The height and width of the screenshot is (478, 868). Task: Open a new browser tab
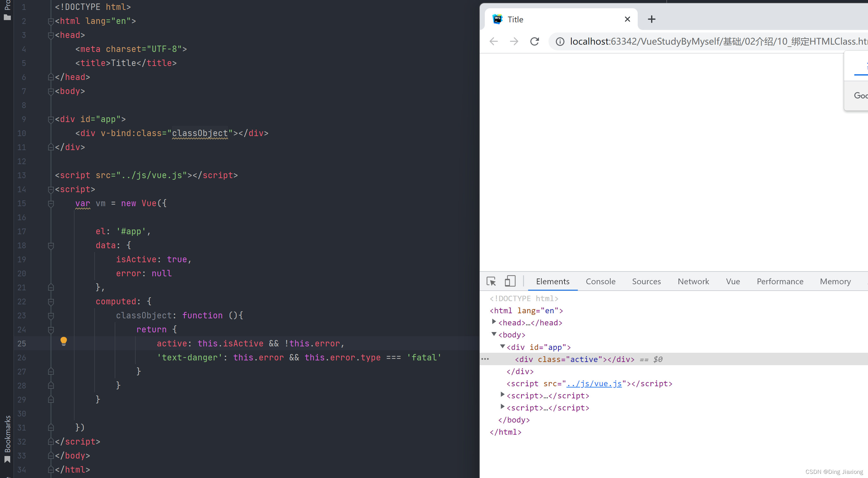[651, 19]
